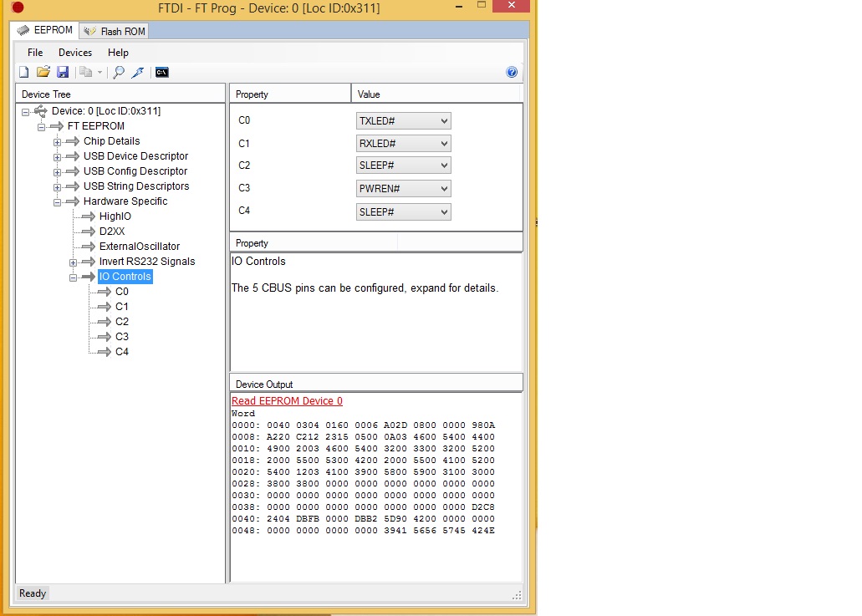Open the C1 RXLED# dropdown
This screenshot has height=616, width=862.
[x=404, y=144]
